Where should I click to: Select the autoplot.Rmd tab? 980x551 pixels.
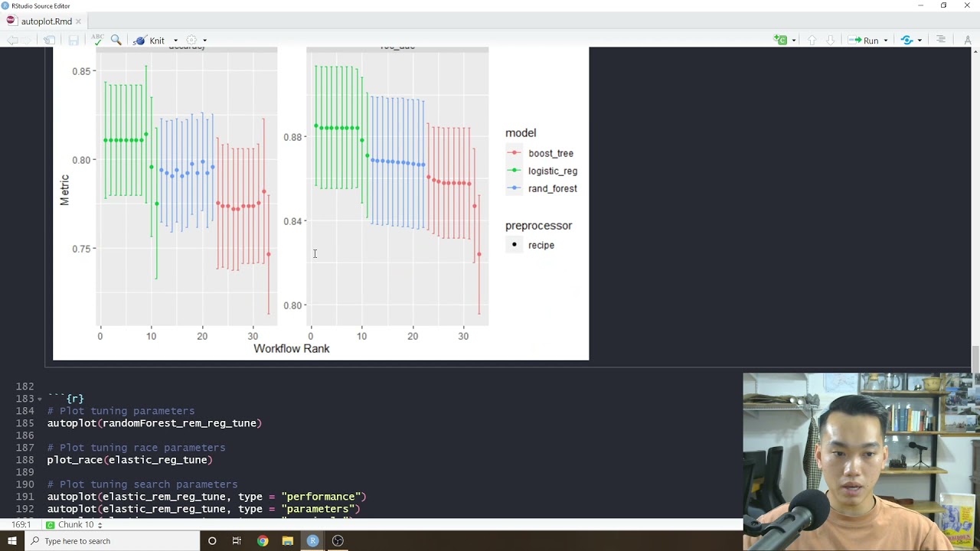pyautogui.click(x=46, y=21)
